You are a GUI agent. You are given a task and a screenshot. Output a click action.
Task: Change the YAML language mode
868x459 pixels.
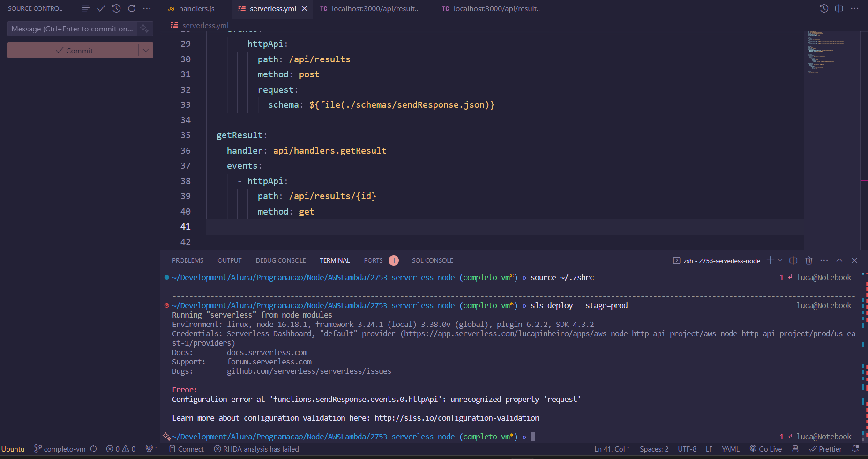click(x=731, y=449)
